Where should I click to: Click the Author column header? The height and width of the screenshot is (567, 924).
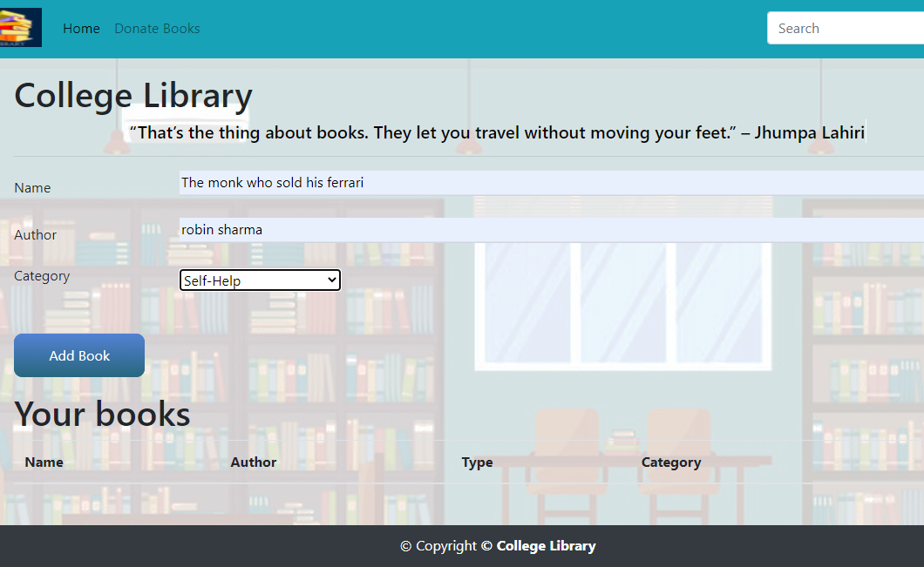pyautogui.click(x=253, y=462)
